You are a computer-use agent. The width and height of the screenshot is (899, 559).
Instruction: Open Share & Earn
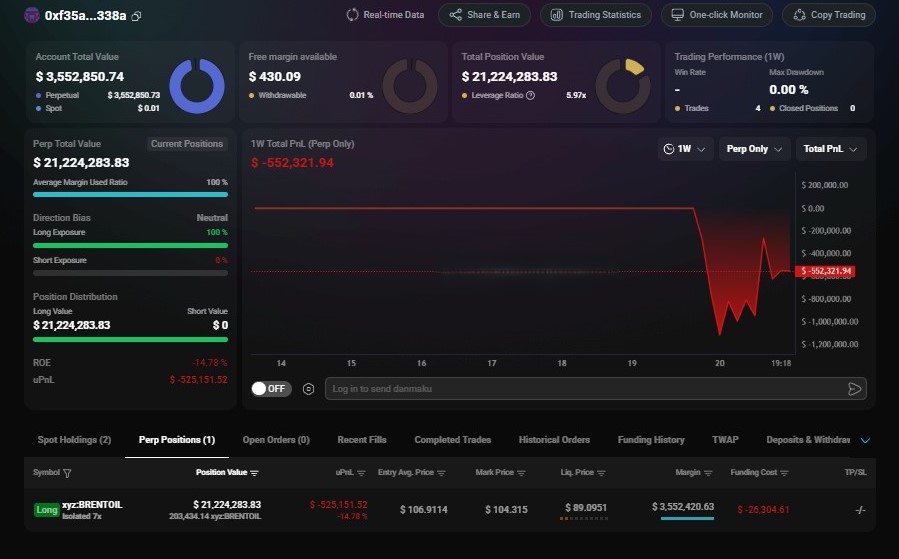pos(484,15)
